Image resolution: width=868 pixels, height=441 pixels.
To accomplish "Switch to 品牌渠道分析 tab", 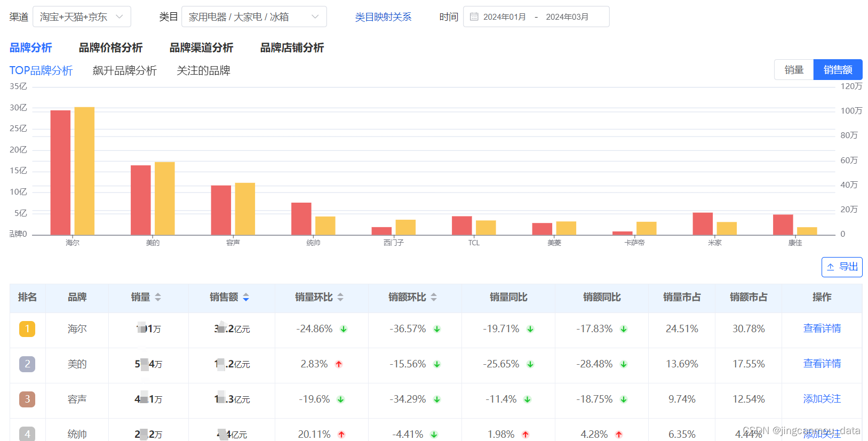I will click(x=201, y=47).
